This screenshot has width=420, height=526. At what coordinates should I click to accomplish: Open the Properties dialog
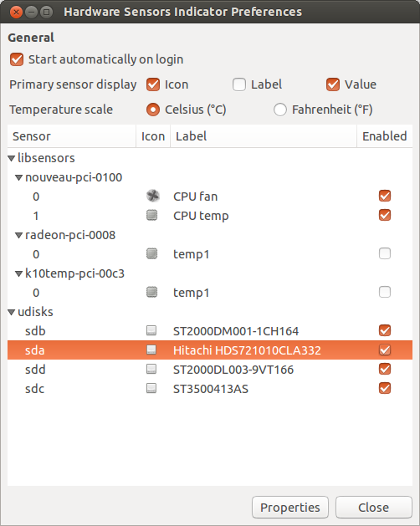[x=290, y=508]
